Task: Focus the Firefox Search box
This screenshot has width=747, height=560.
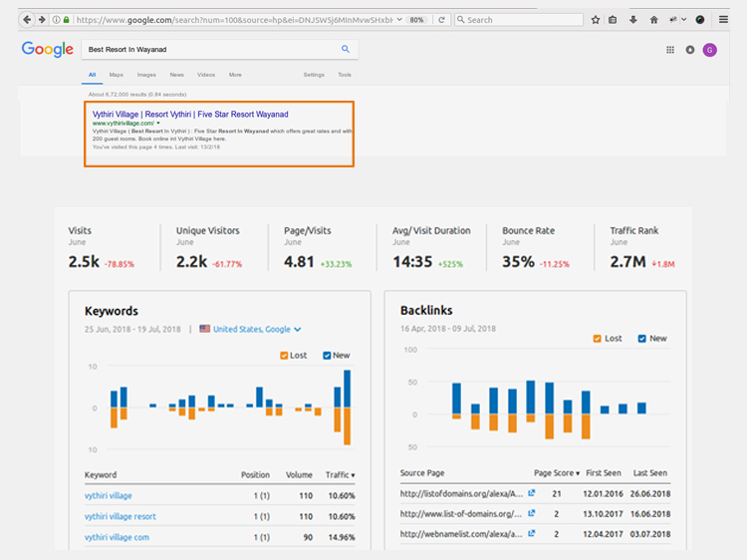Action: [519, 20]
